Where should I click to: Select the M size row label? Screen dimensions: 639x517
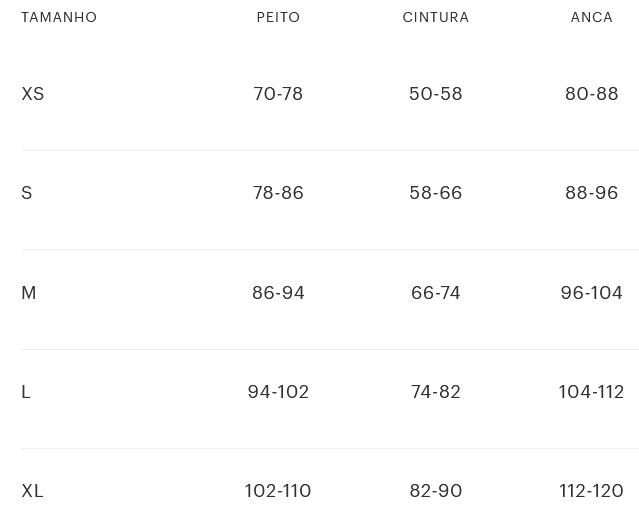[x=29, y=292]
